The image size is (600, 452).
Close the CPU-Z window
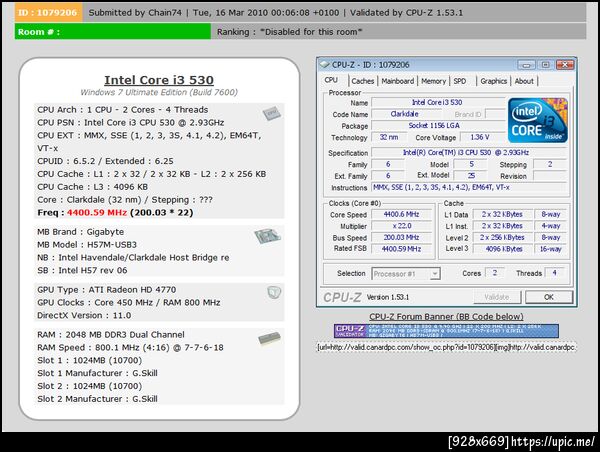(x=565, y=65)
